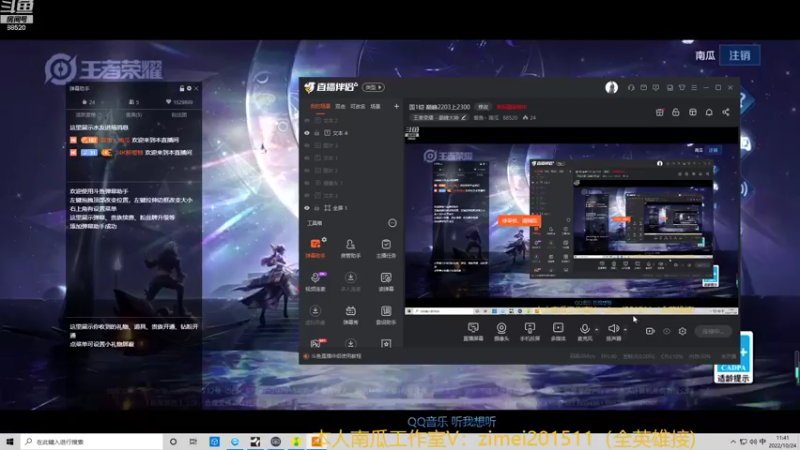Viewport: 800px width, 450px height.
Task: Collapse the 工具箱 toolbox section
Action: pos(392,223)
